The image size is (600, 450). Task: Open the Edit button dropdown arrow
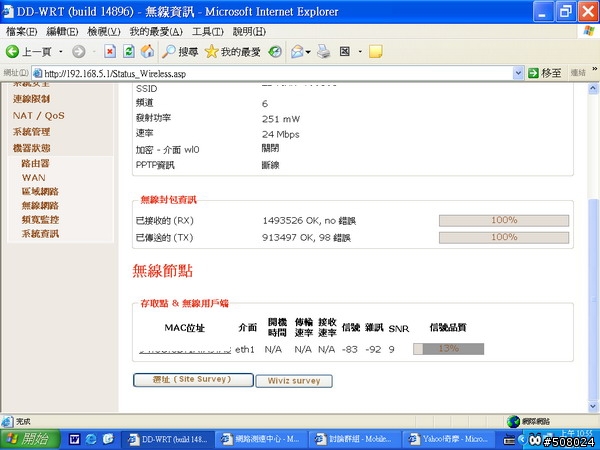coord(360,51)
